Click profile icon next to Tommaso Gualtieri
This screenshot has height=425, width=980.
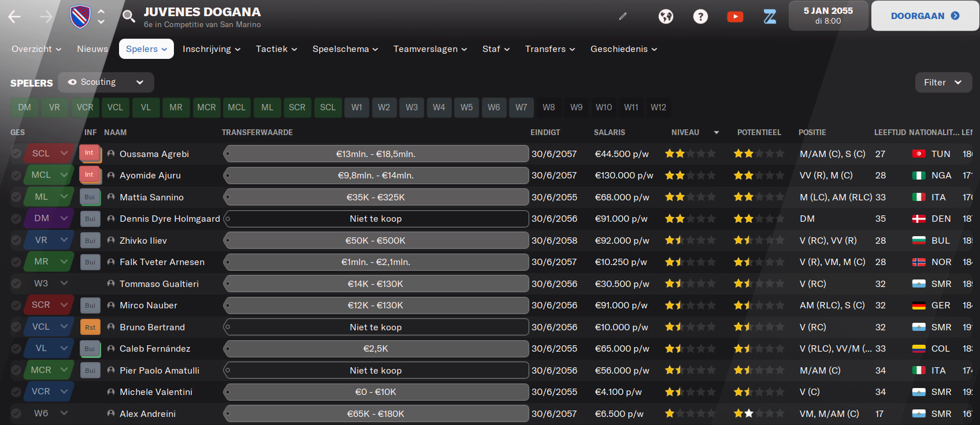[111, 284]
